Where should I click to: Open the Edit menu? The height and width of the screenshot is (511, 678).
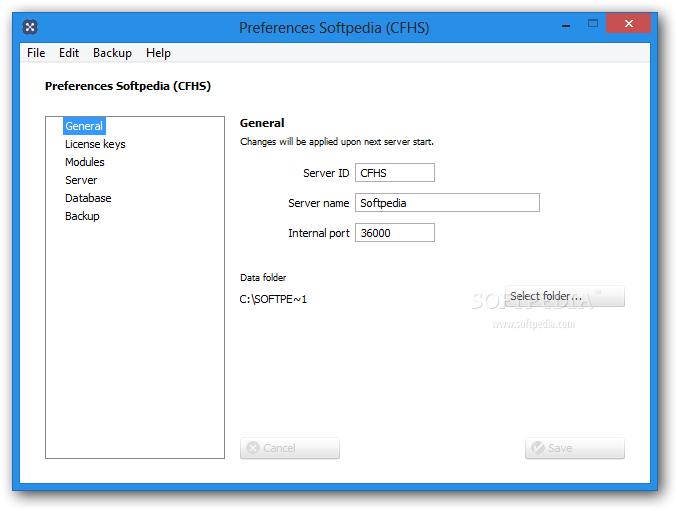[x=69, y=53]
